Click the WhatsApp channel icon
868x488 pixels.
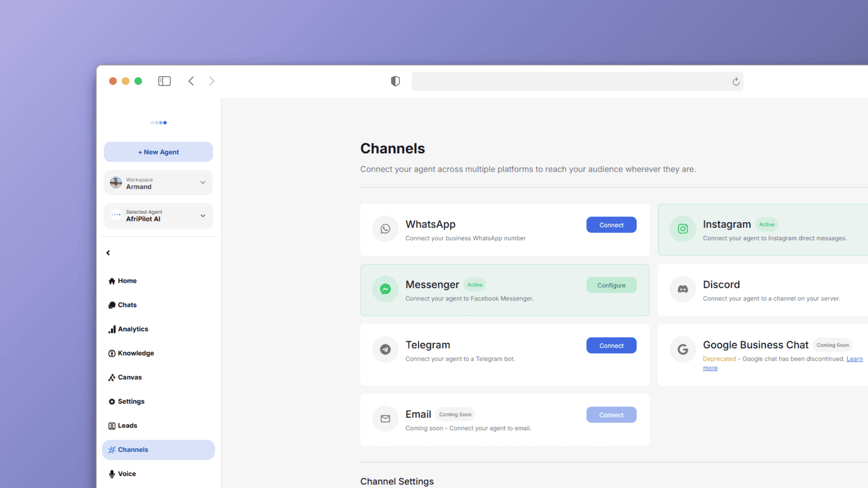[x=385, y=229]
